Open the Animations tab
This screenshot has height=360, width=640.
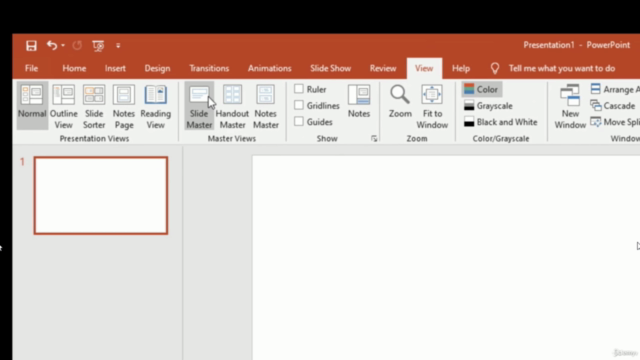coord(269,69)
